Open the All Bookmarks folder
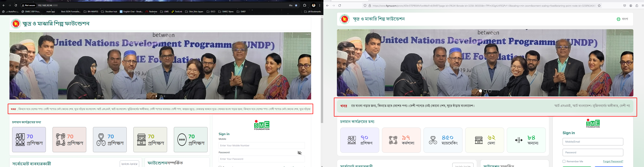644x167 pixels. 312,11
